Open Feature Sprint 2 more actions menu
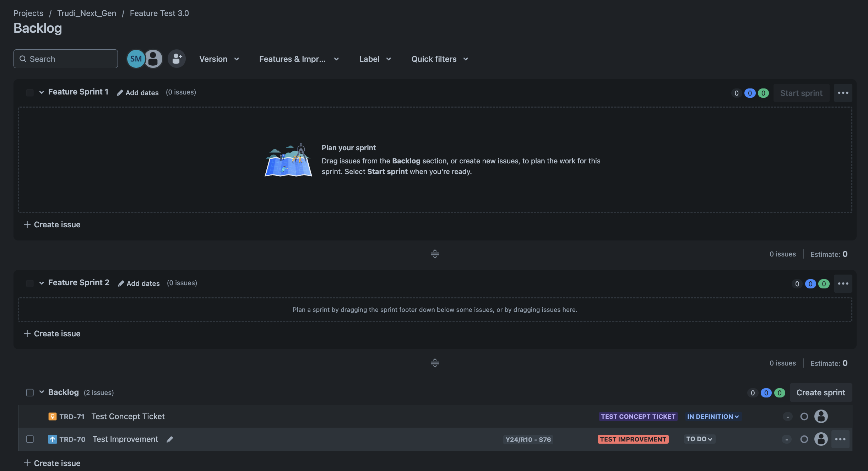The height and width of the screenshot is (471, 868). coord(843,284)
